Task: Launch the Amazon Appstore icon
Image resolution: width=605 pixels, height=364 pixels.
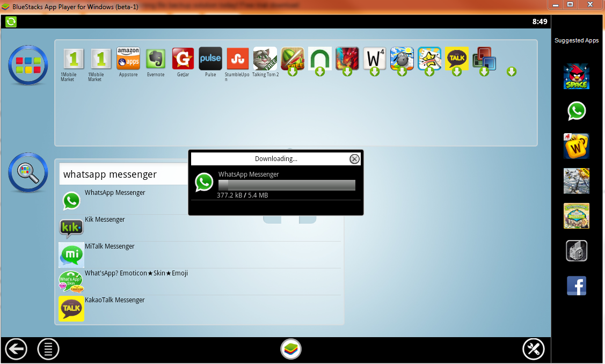Action: coord(128,59)
